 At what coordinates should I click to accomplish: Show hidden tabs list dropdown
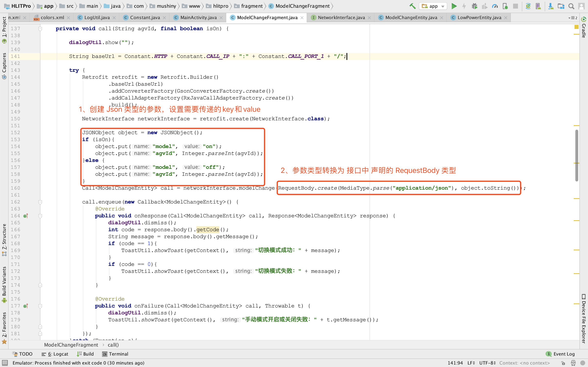click(573, 18)
